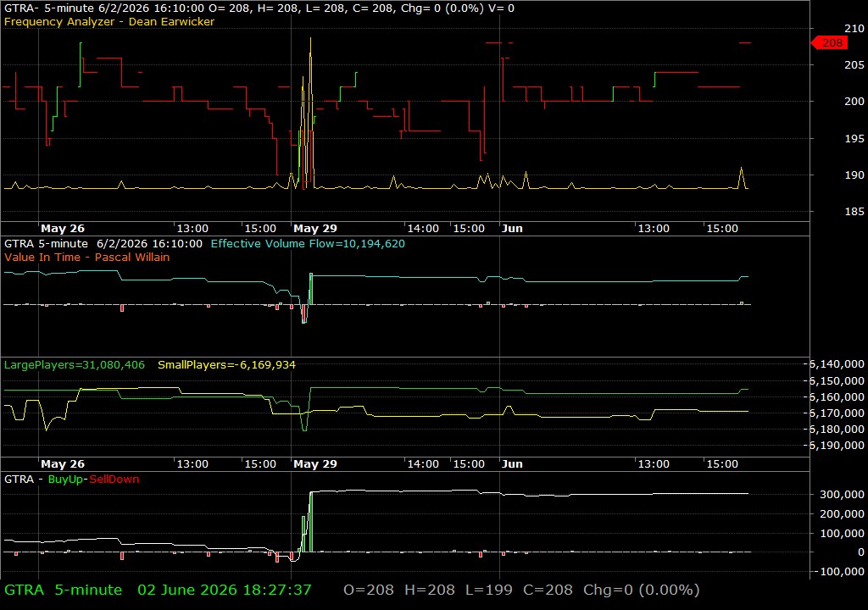868x610 pixels.
Task: Click the 'Value In Time - Pascal Willain' label
Action: click(x=87, y=257)
